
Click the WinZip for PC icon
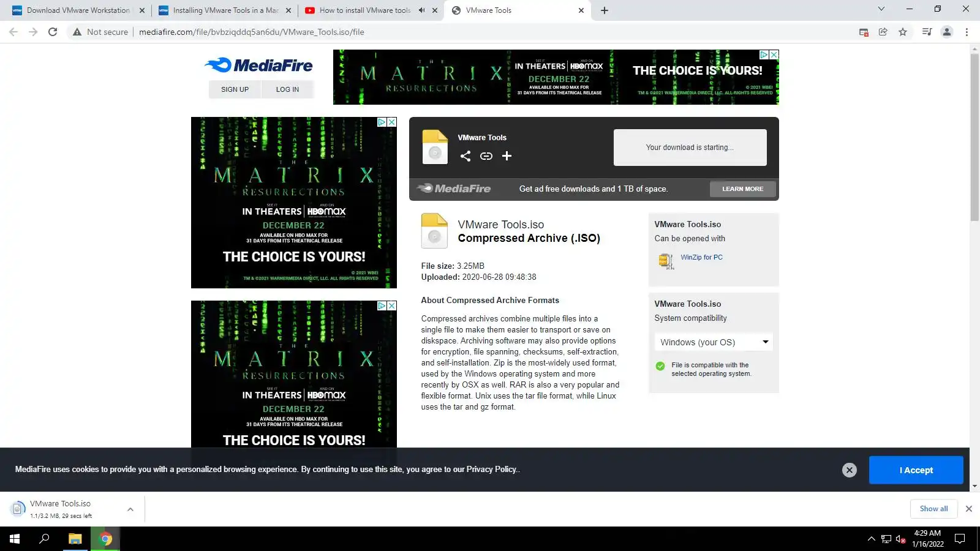(666, 261)
